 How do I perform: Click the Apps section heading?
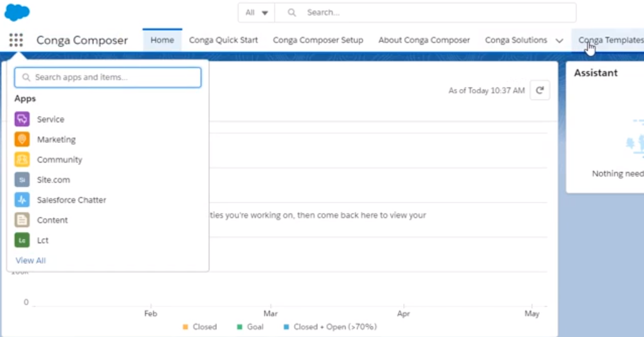tap(25, 98)
